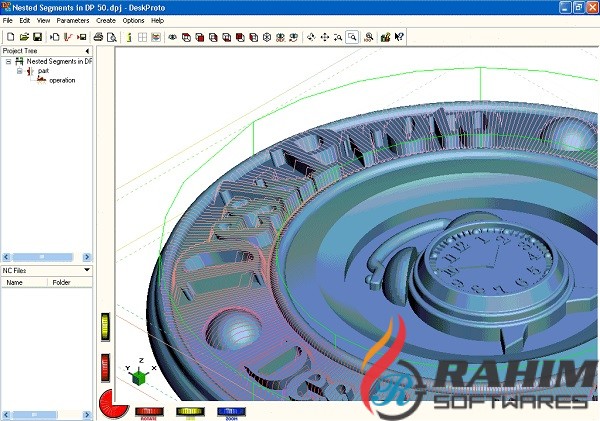Click the eye icon for view settings
Screen dimensions: 600x421
coord(173,37)
